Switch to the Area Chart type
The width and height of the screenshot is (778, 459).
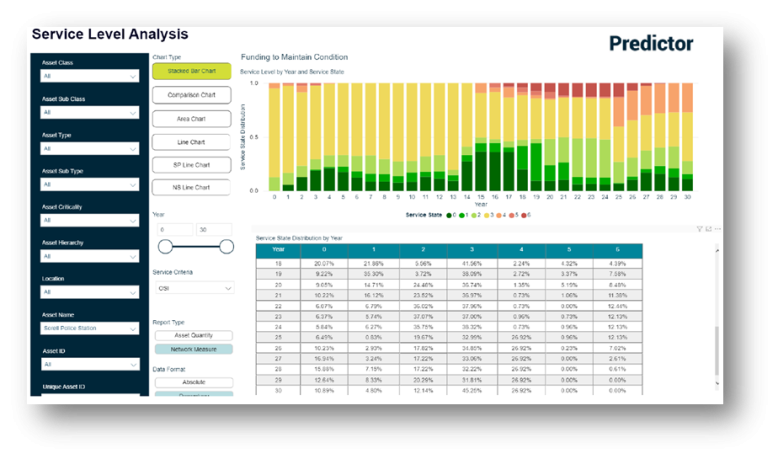click(192, 119)
